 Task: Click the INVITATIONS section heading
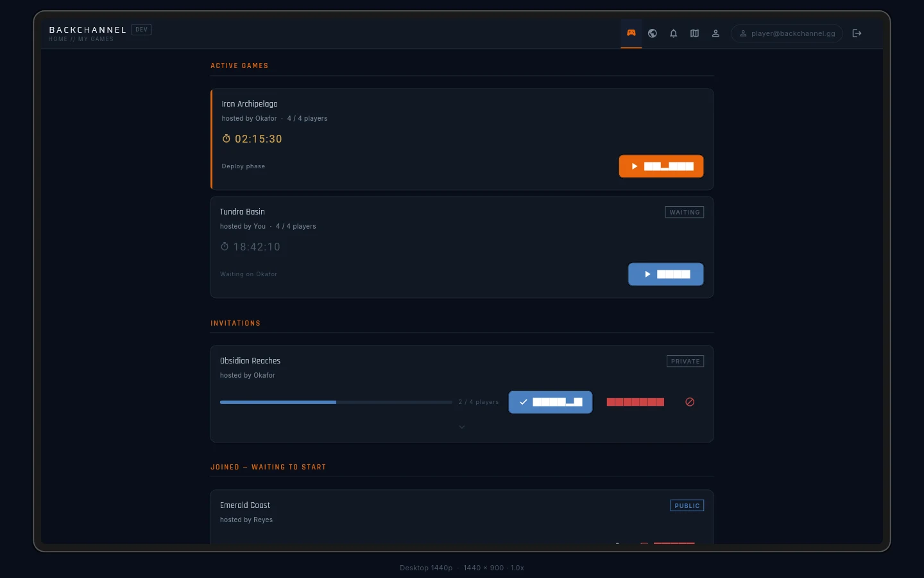click(235, 323)
